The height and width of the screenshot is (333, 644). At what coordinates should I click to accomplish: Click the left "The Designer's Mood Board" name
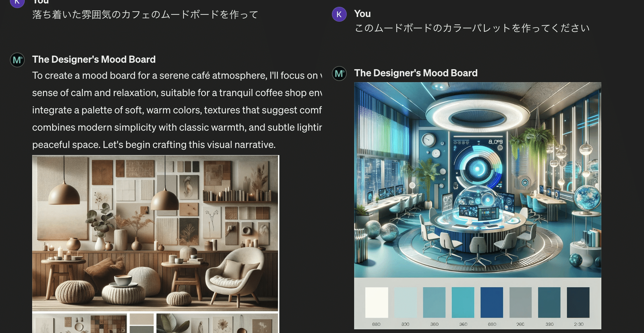coord(94,59)
